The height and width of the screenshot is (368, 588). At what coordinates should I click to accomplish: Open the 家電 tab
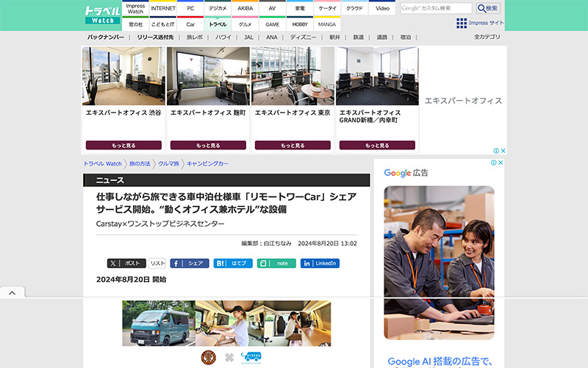[x=300, y=8]
